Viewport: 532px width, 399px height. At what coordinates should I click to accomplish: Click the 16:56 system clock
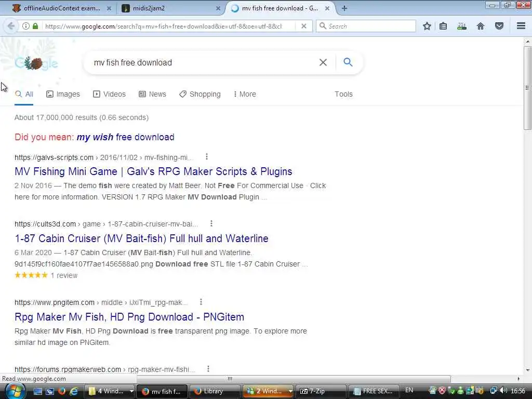pos(518,391)
